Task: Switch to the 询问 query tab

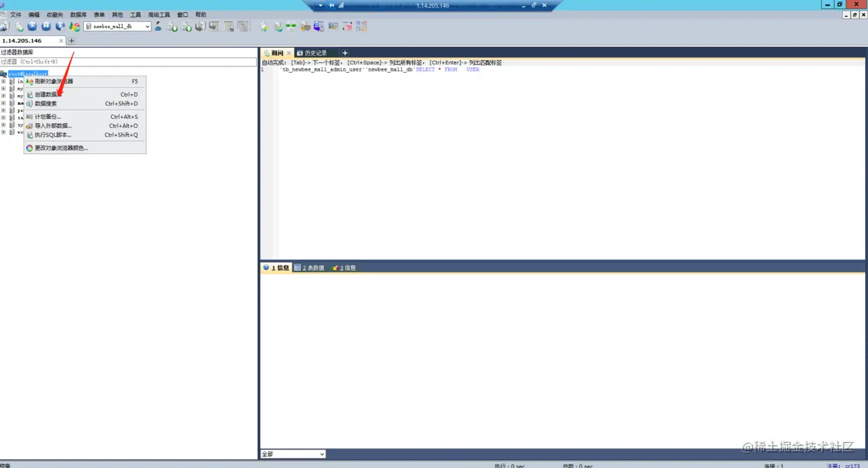Action: (277, 53)
